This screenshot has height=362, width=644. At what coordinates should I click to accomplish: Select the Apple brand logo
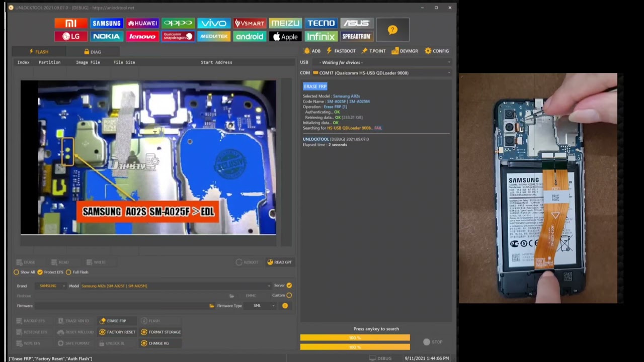[x=285, y=36]
